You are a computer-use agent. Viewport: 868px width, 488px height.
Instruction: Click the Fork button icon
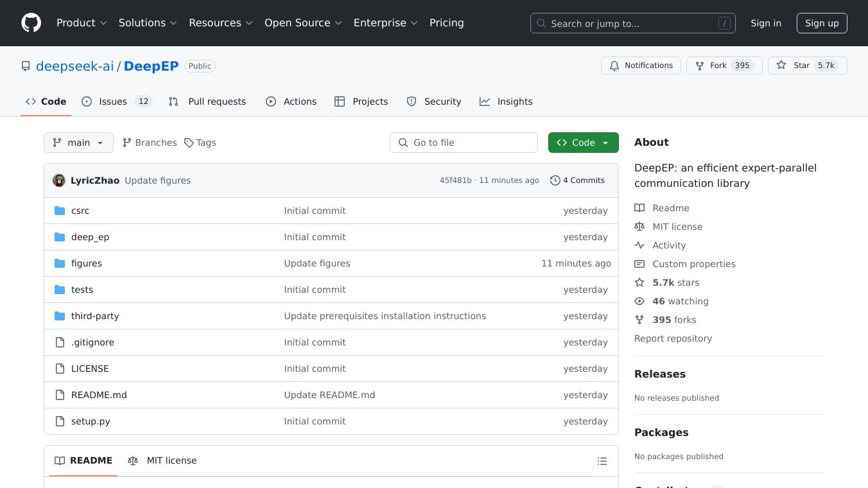click(700, 65)
